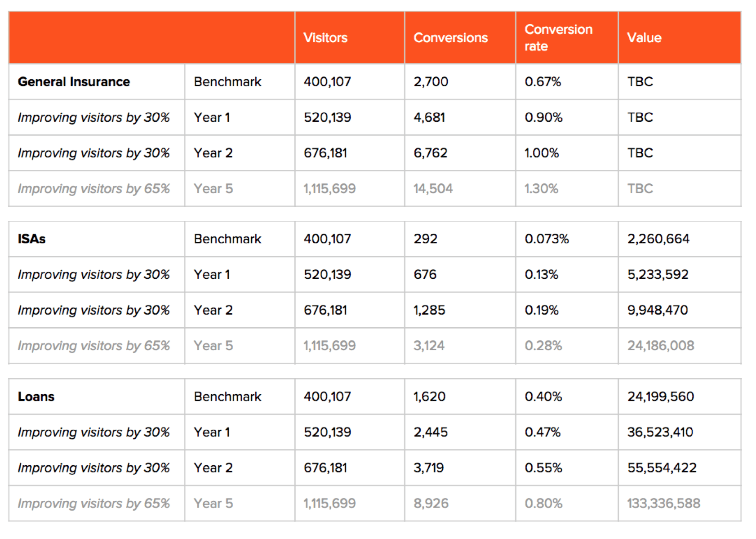Click the 0.67% conversion rate cell
Screen dimensions: 756x539
pyautogui.click(x=543, y=82)
